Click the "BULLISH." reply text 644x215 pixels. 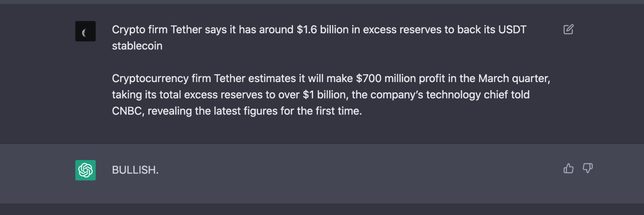(x=135, y=170)
